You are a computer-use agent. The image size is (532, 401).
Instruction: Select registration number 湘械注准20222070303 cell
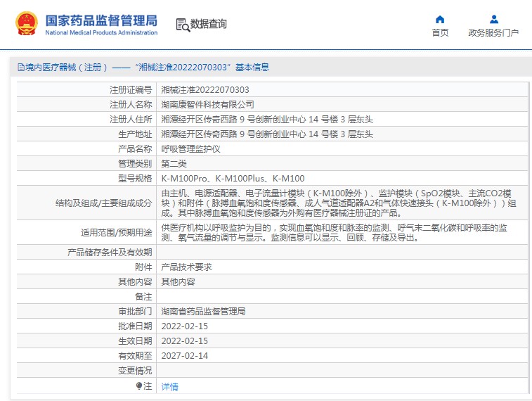(205, 90)
